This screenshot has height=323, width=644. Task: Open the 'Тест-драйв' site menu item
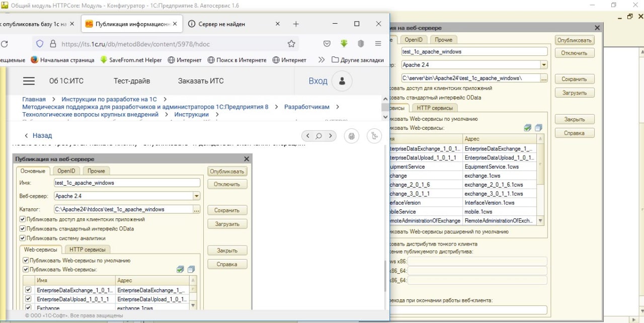coord(132,81)
